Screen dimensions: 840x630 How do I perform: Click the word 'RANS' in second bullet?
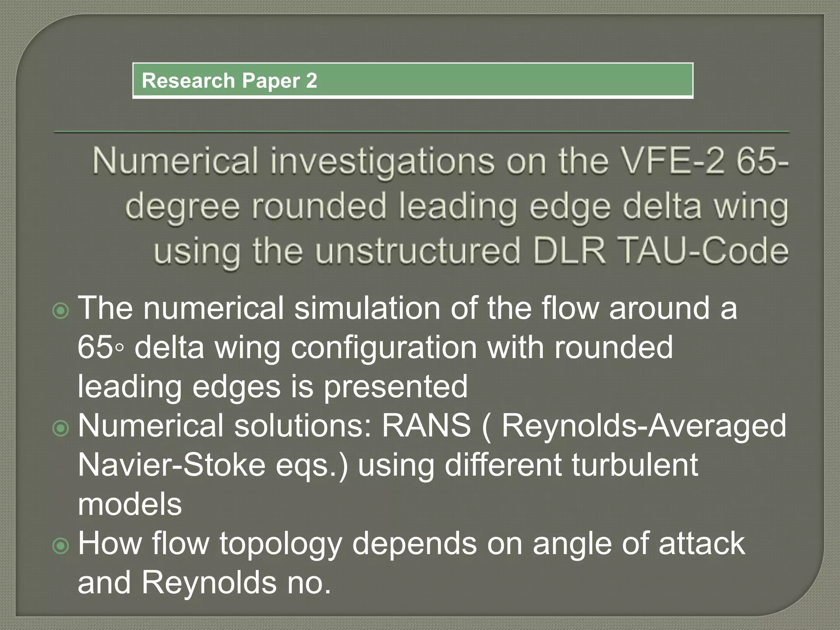[427, 426]
